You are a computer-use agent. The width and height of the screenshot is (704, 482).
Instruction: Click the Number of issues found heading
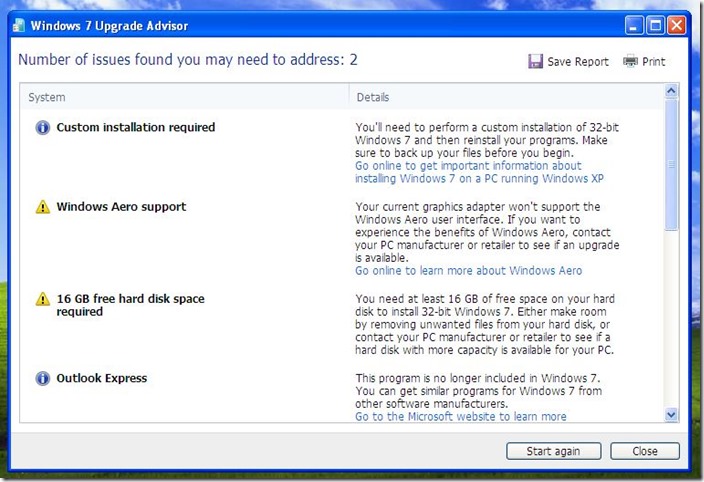(188, 60)
